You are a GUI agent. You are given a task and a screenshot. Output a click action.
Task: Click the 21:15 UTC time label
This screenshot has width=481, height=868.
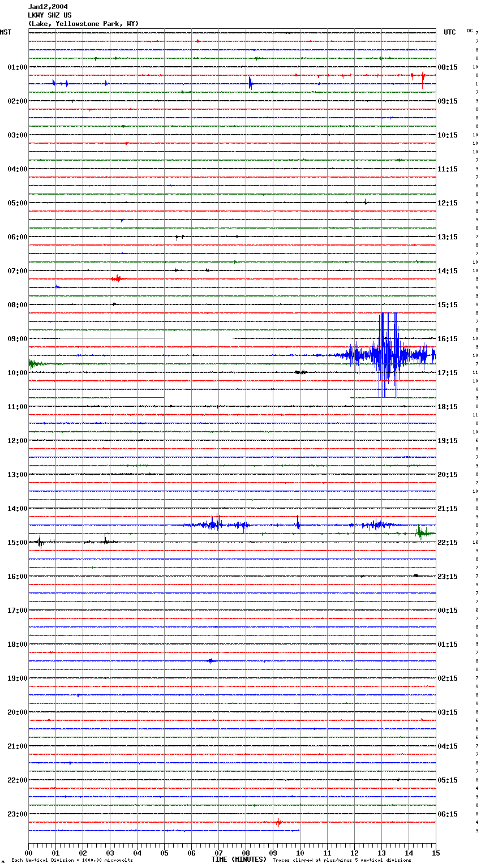[x=448, y=509]
